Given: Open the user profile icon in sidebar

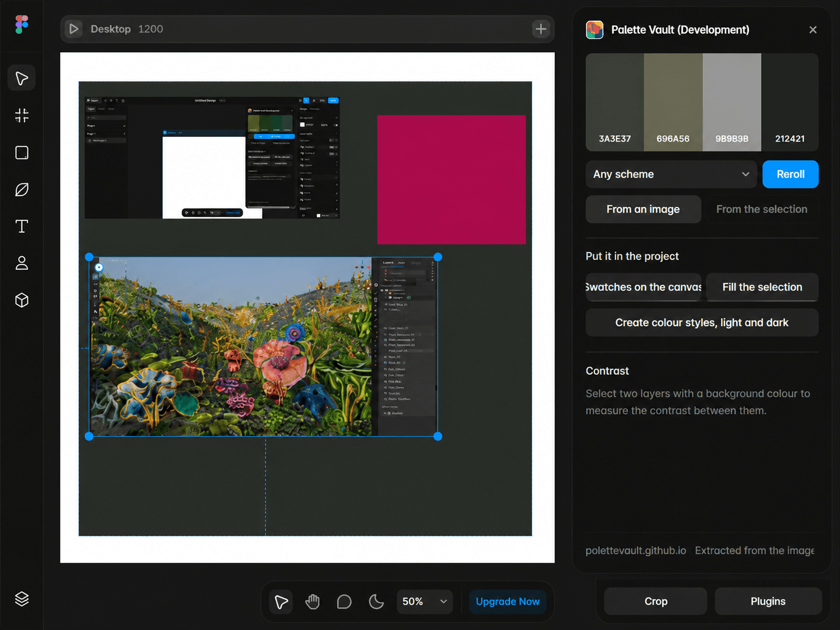Looking at the screenshot, I should 21,263.
